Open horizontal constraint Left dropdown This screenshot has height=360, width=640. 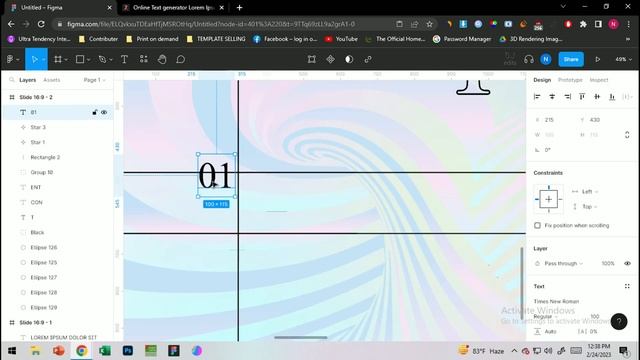point(589,191)
